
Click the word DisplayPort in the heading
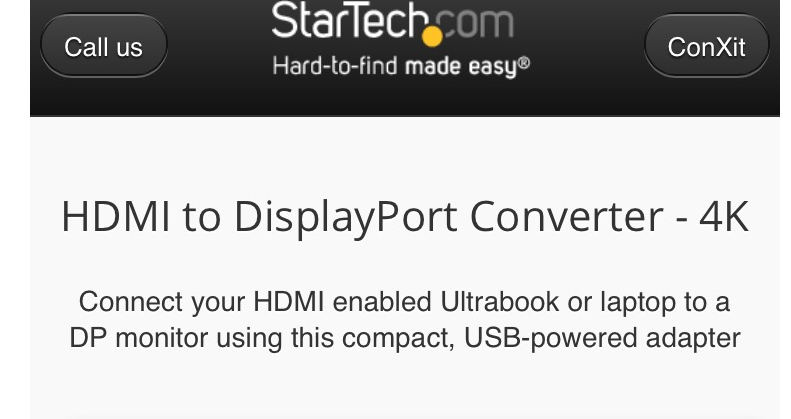pyautogui.click(x=346, y=218)
